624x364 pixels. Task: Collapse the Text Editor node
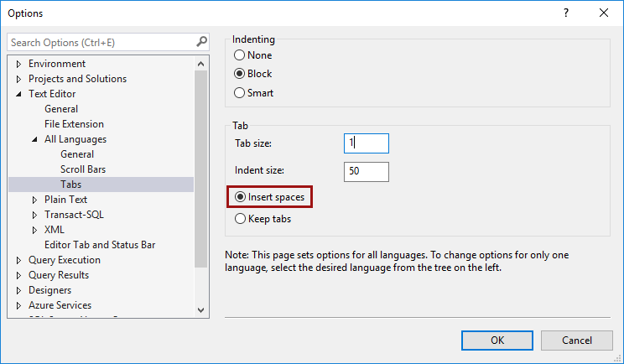(18, 94)
